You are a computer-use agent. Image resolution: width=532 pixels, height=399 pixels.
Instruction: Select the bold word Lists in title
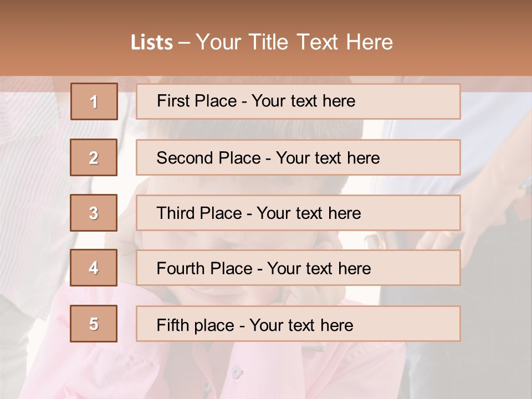tap(152, 43)
